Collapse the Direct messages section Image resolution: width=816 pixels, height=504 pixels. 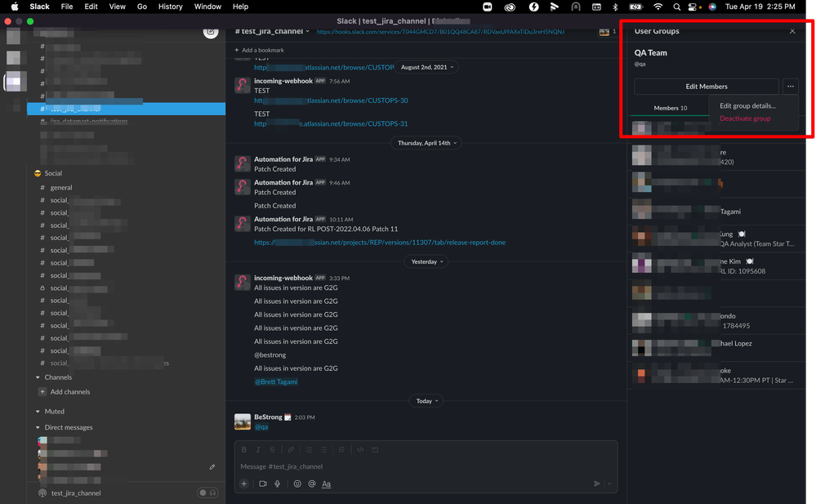(x=38, y=427)
